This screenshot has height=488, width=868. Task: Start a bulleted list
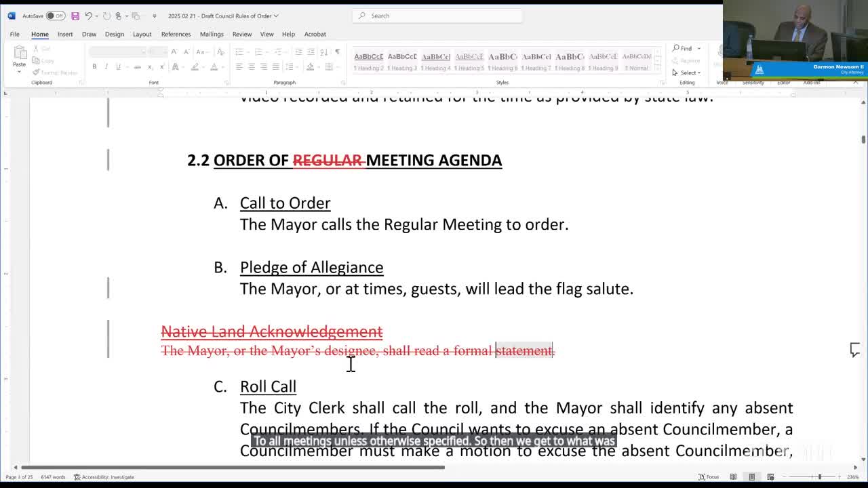(239, 52)
